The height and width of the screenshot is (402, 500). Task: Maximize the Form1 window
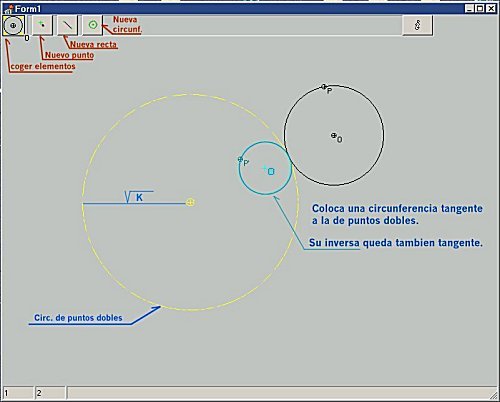coord(480,8)
